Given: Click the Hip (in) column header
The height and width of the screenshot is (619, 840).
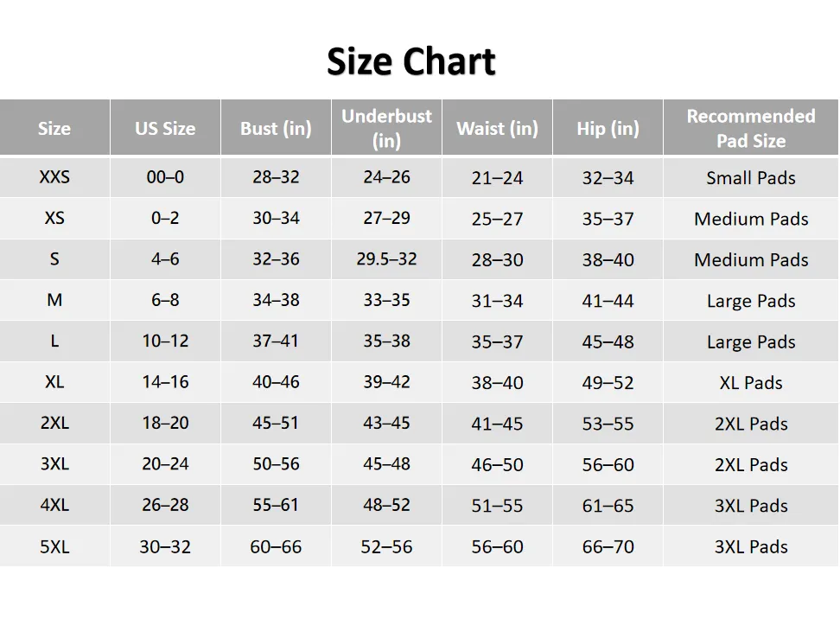Looking at the screenshot, I should [608, 129].
